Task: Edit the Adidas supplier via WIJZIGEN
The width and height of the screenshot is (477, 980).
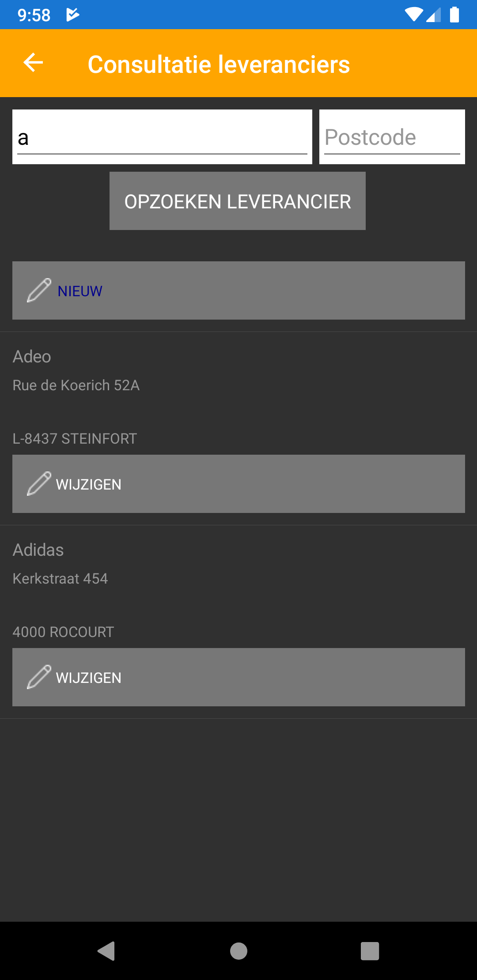Action: coord(238,677)
